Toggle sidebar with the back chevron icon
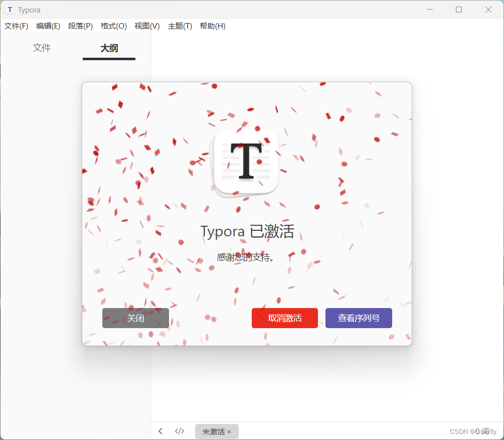 [x=160, y=431]
